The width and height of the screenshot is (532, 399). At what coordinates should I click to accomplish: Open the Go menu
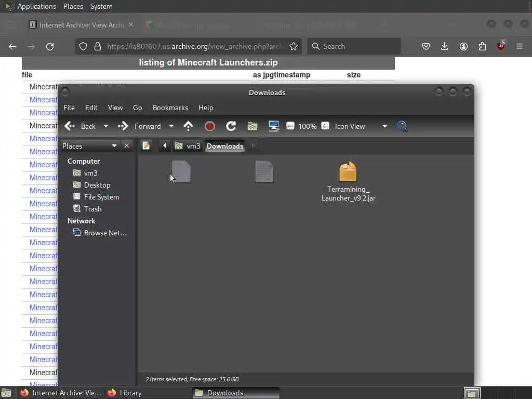click(x=137, y=108)
